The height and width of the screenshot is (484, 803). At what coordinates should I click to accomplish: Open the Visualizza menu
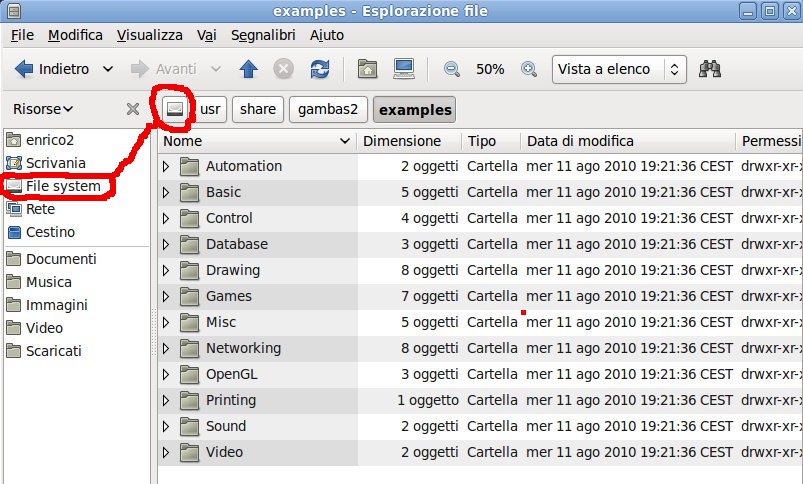click(150, 35)
